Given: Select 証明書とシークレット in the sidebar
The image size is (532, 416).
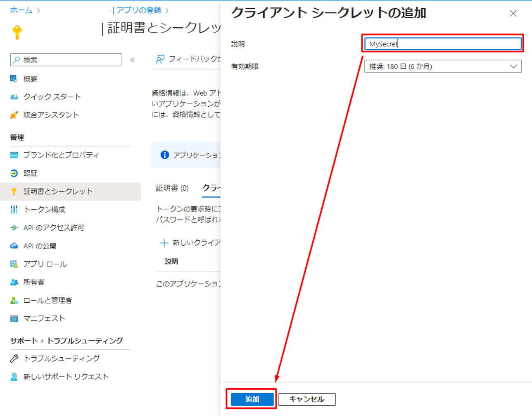Looking at the screenshot, I should click(58, 191).
